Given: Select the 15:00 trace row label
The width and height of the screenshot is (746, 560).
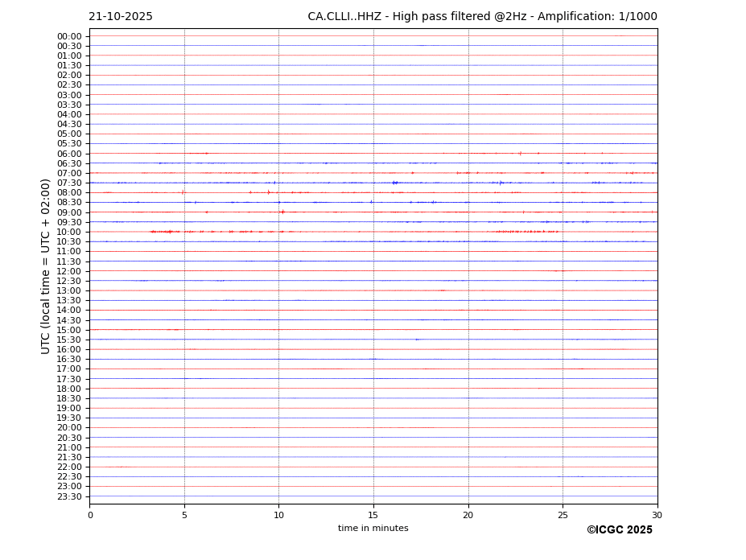Looking at the screenshot, I should pyautogui.click(x=69, y=330).
